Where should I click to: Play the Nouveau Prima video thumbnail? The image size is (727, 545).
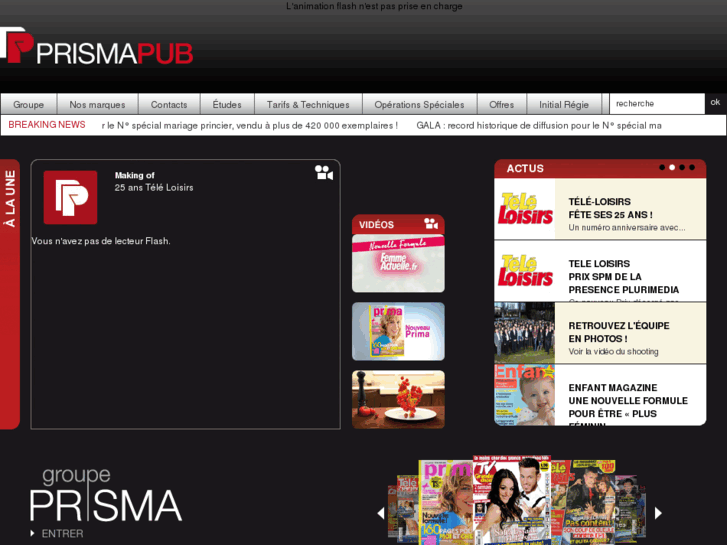click(398, 331)
